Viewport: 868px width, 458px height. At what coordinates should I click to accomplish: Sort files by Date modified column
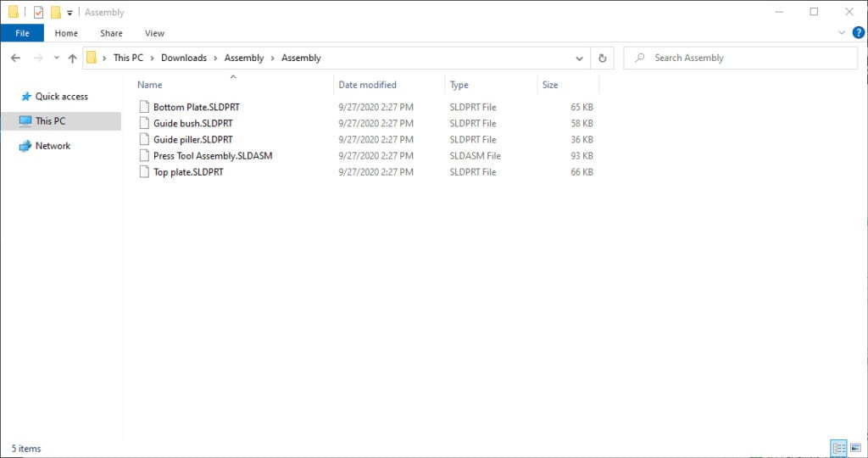coord(367,85)
